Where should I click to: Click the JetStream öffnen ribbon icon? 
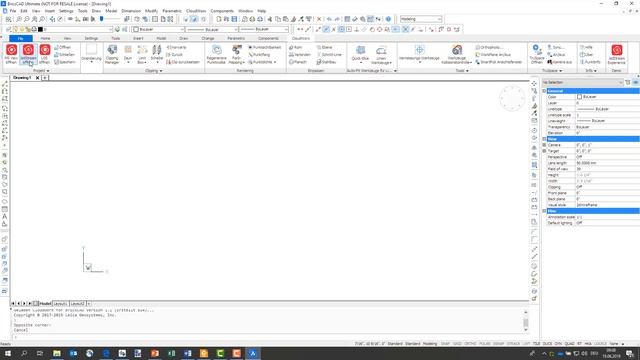(28, 54)
